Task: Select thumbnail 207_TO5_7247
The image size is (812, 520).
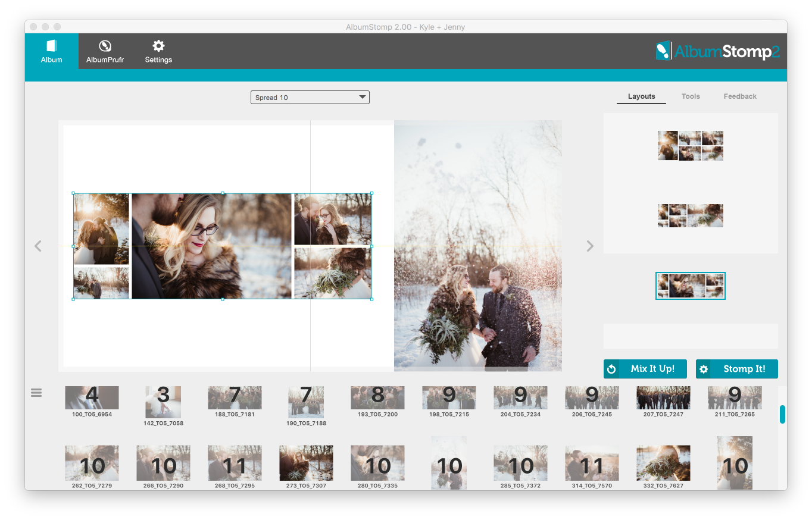Action: (x=663, y=398)
